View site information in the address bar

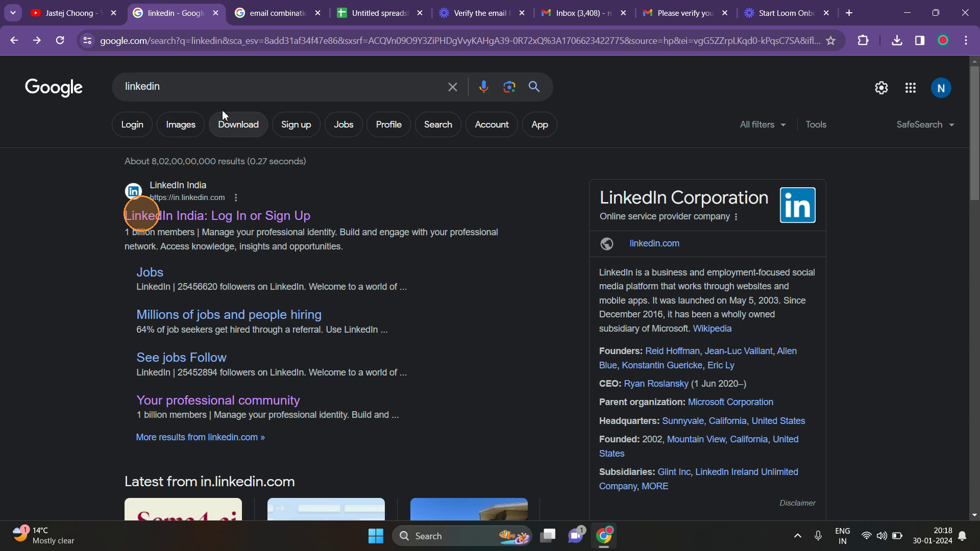87,40
